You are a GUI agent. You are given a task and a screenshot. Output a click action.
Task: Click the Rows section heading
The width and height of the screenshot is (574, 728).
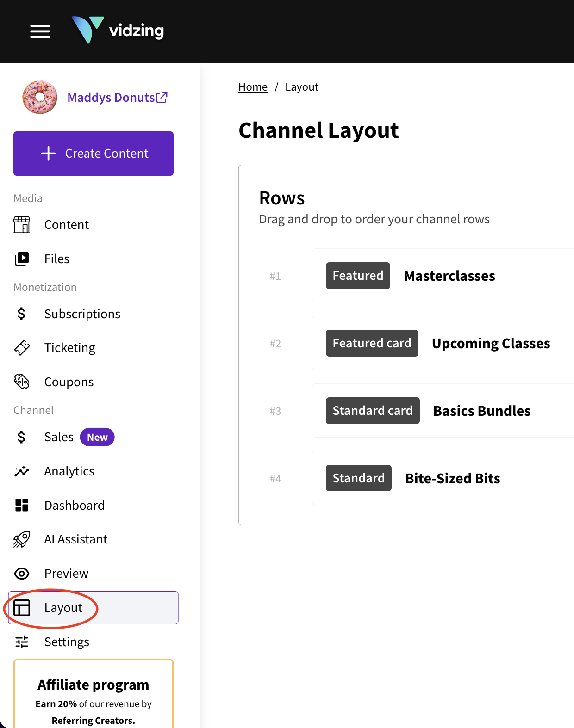(282, 198)
